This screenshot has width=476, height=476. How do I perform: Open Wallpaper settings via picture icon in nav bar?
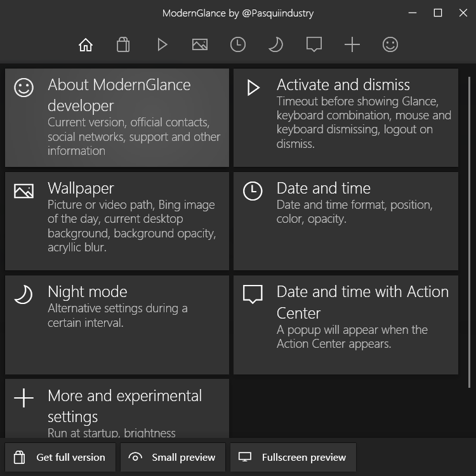tap(200, 45)
